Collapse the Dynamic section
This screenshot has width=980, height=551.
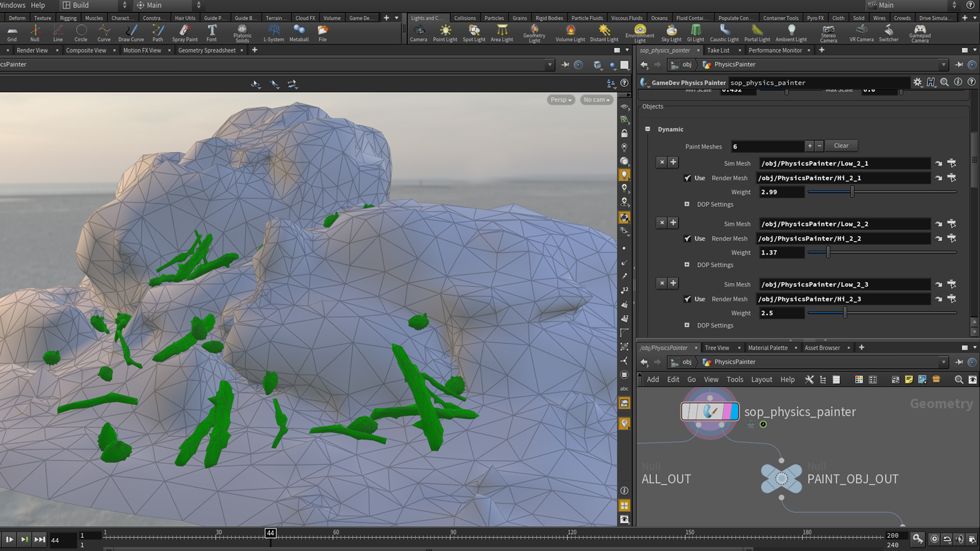pos(648,129)
